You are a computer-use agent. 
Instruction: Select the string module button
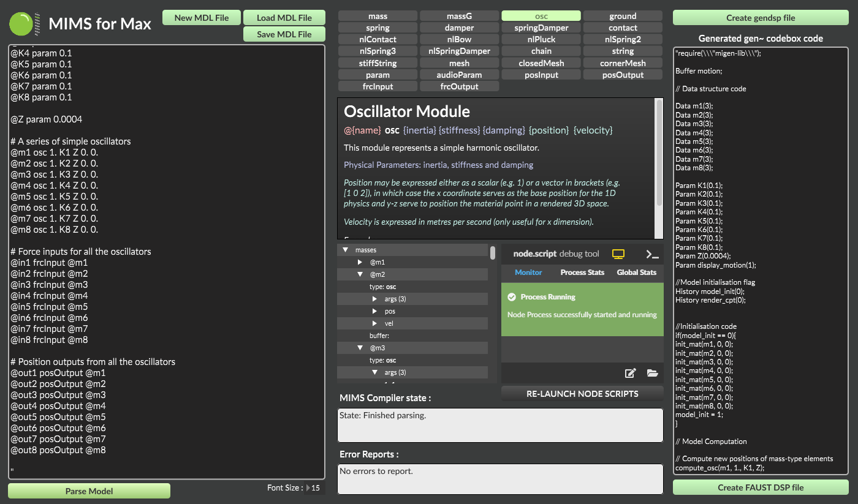pos(623,51)
